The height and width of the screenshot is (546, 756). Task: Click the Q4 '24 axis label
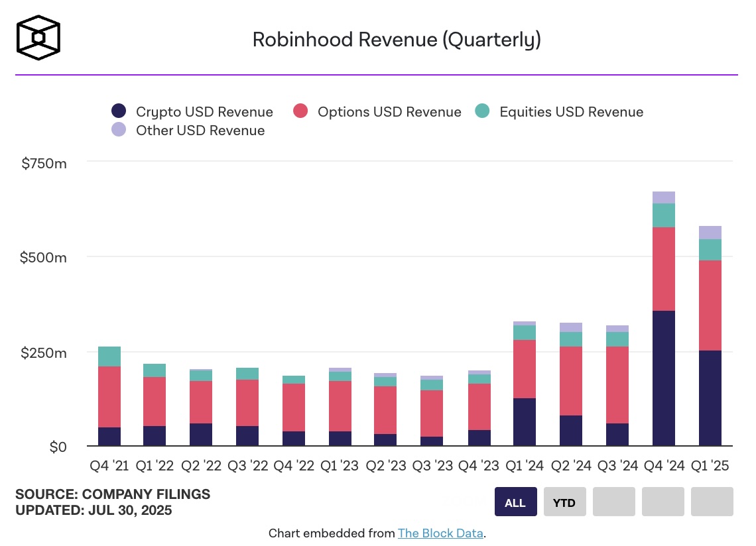coord(664,466)
